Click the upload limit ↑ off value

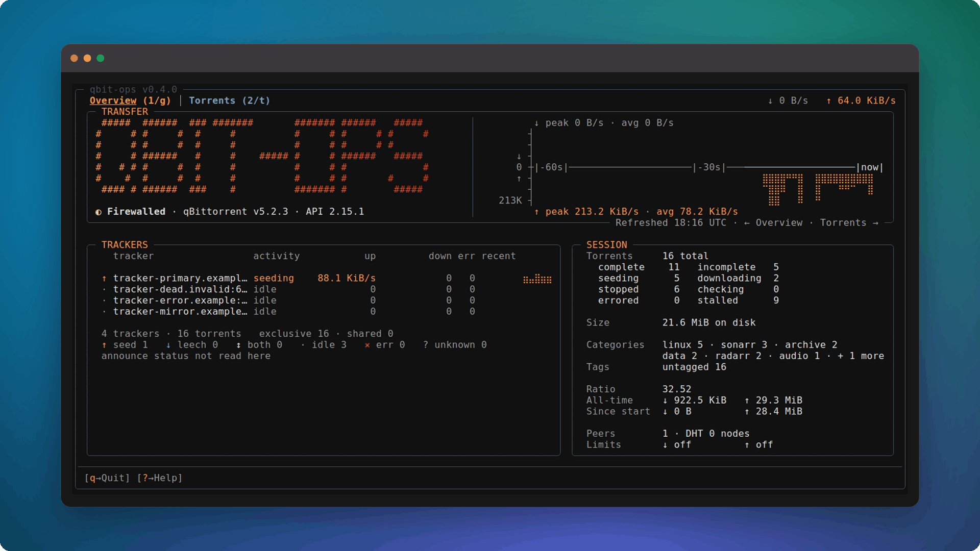coord(758,445)
